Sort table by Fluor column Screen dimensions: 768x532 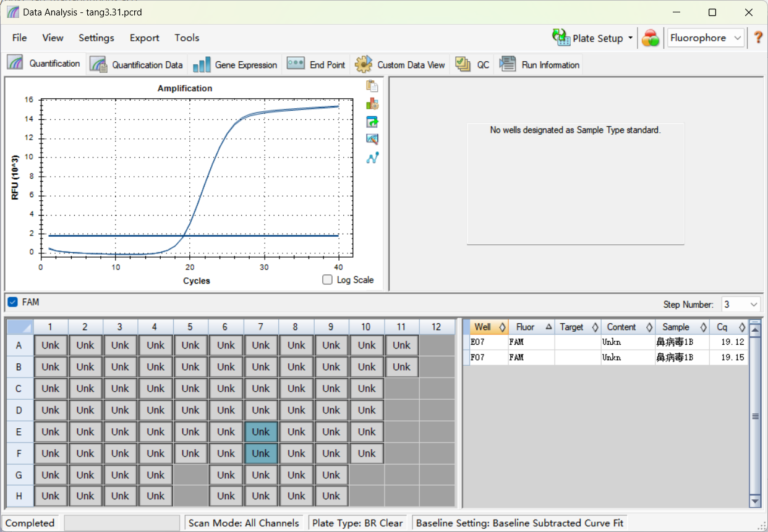(x=531, y=327)
